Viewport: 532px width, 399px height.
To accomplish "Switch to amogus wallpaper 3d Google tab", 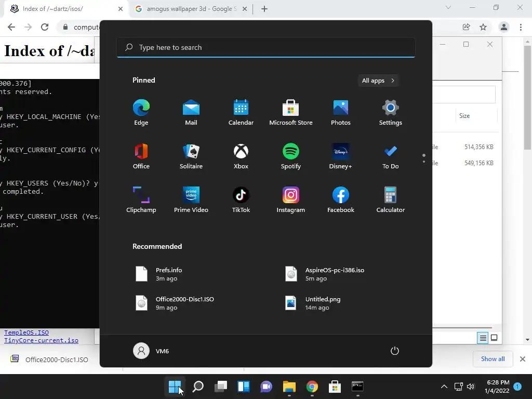I will 191,9.
